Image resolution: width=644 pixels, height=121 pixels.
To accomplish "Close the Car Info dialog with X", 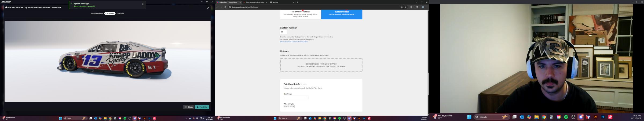I will 208,8.
